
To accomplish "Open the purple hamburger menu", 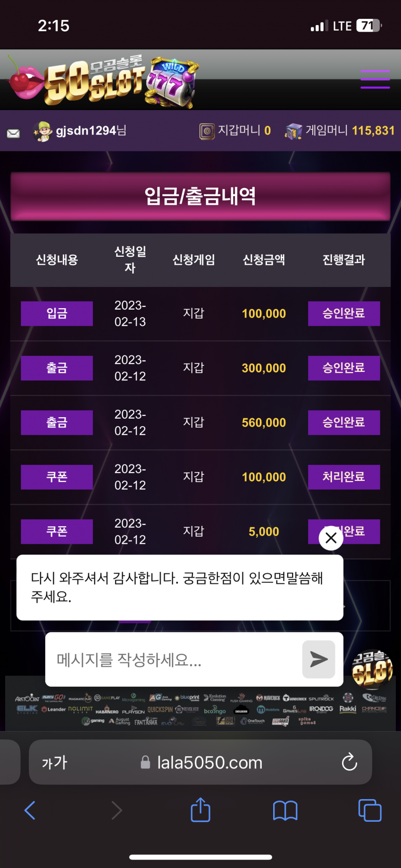I will click(375, 79).
